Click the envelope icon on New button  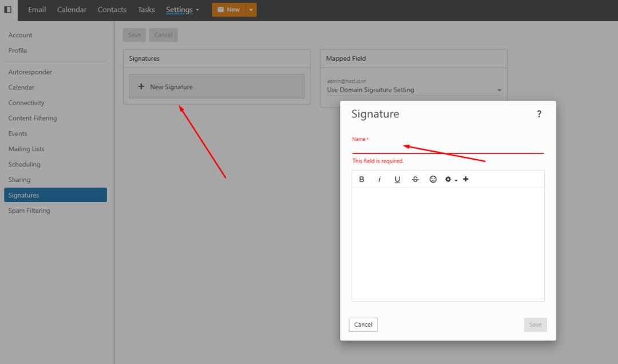click(x=221, y=10)
